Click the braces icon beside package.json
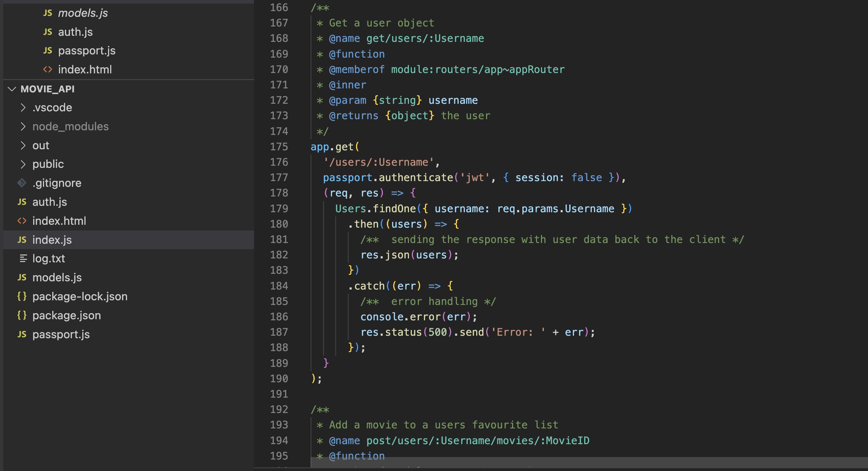 point(22,315)
